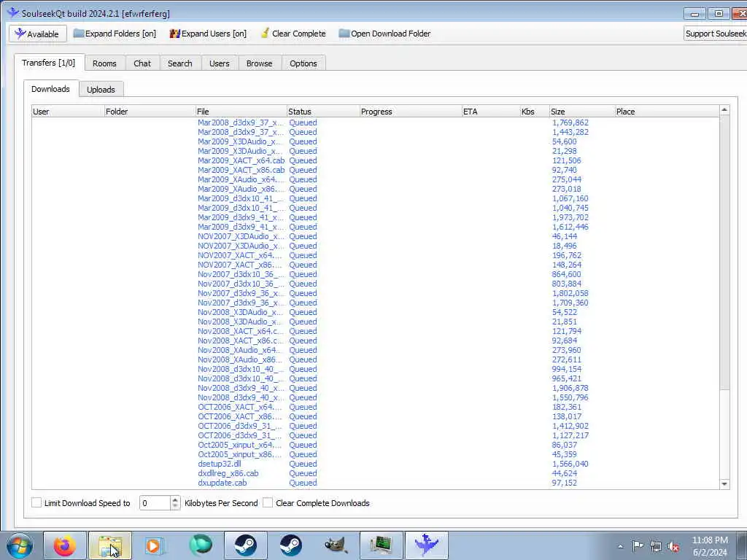
Task: Click size value 1,769,862
Action: pyautogui.click(x=570, y=122)
